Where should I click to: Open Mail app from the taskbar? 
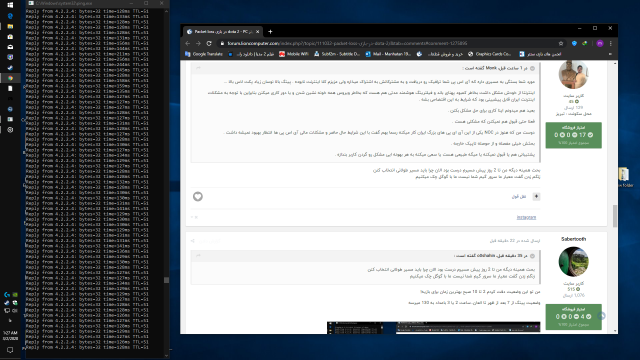coord(10,47)
